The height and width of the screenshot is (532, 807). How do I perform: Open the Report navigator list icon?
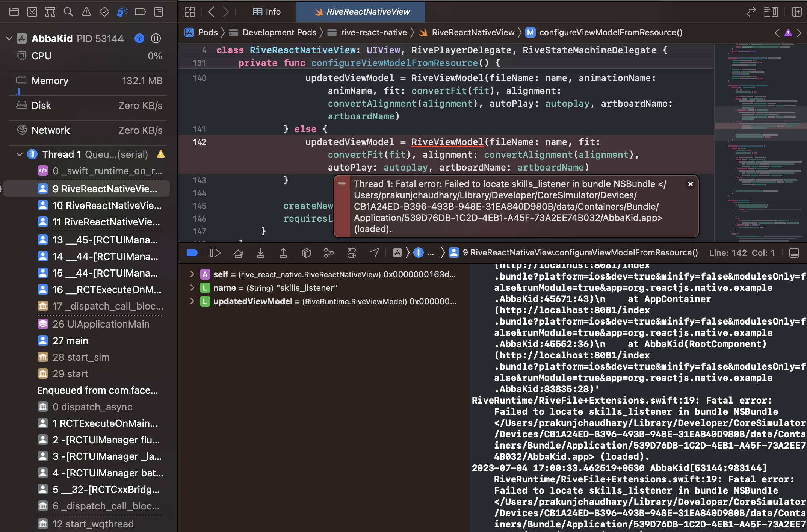(x=158, y=12)
